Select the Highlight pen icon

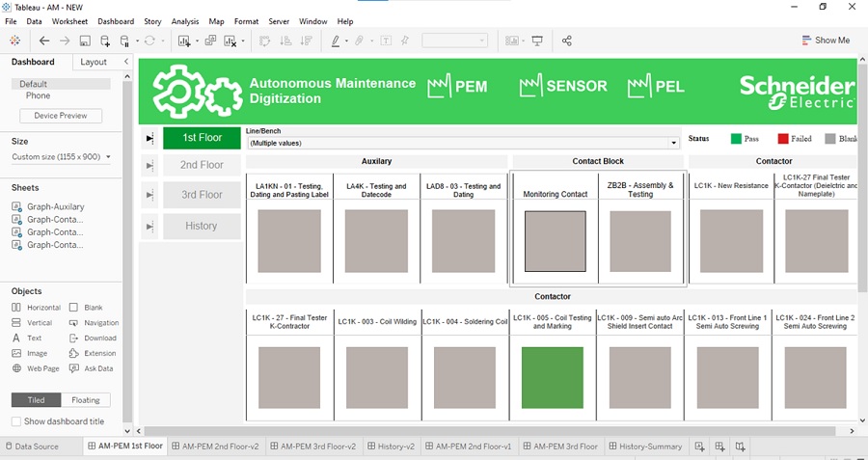[x=336, y=41]
